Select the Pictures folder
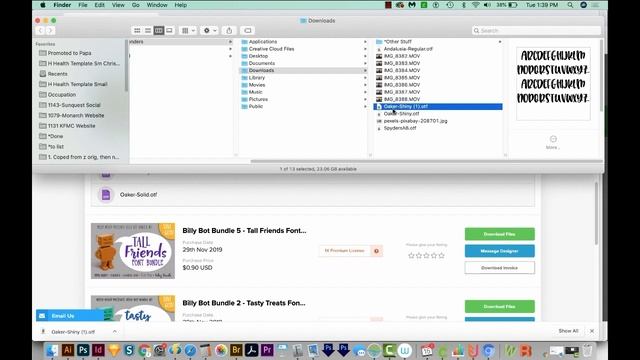The width and height of the screenshot is (640, 360). tap(258, 99)
